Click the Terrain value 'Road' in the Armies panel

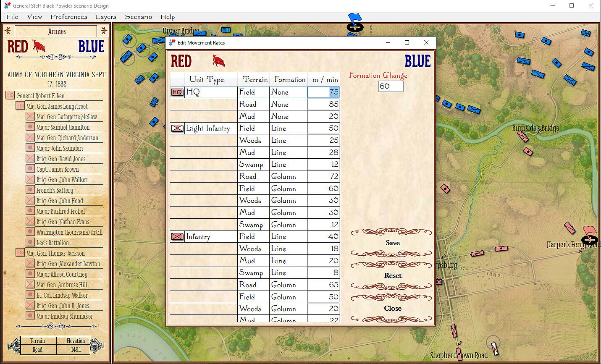(37, 349)
